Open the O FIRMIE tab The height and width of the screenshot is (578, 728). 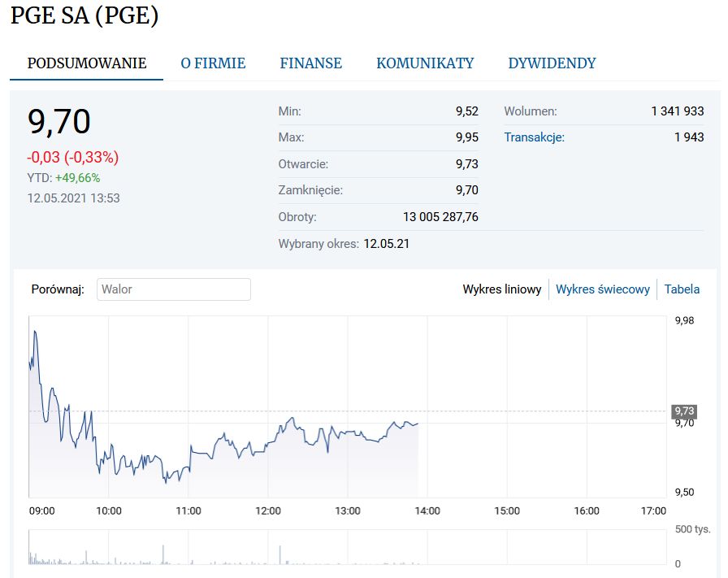(213, 63)
